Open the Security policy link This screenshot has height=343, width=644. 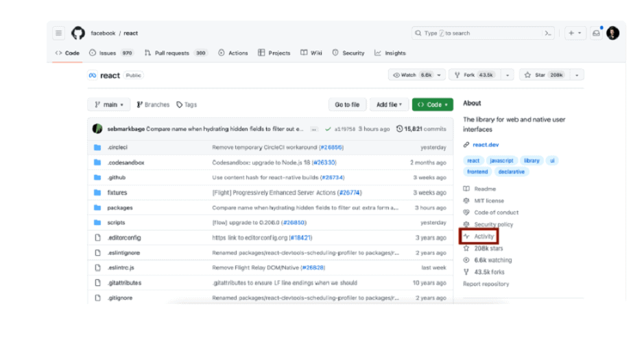(x=488, y=225)
